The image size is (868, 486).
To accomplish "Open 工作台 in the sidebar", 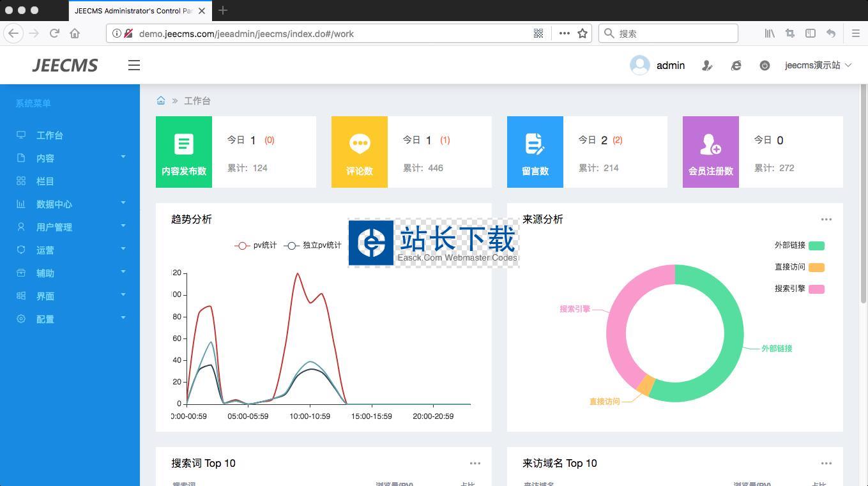I will coord(49,135).
